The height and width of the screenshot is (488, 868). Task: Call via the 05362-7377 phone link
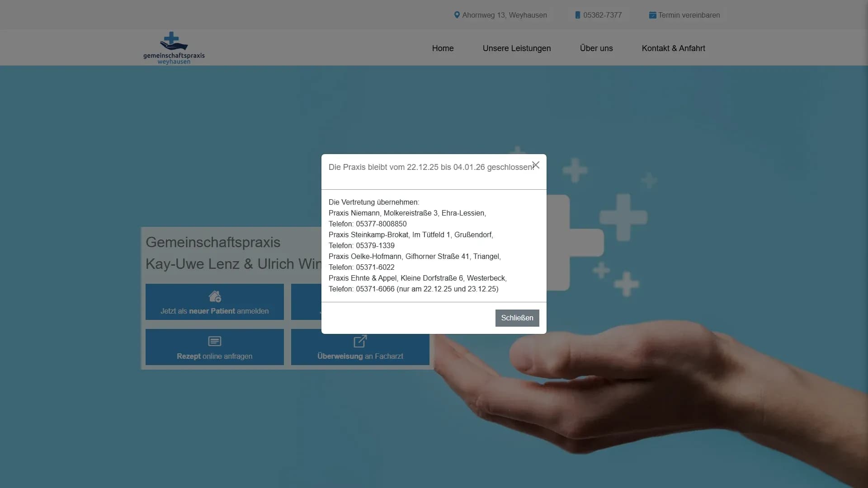pos(602,15)
